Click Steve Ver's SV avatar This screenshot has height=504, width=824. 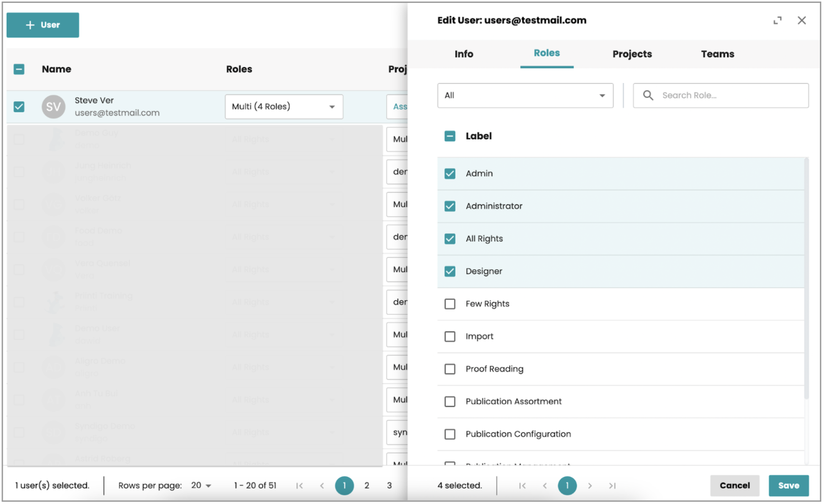(x=53, y=107)
